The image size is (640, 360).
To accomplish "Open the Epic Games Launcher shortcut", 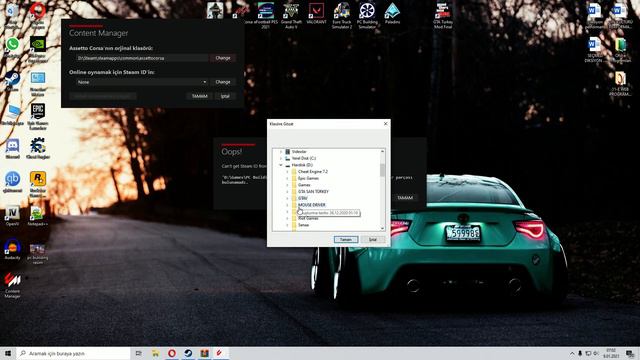I will 38,116.
